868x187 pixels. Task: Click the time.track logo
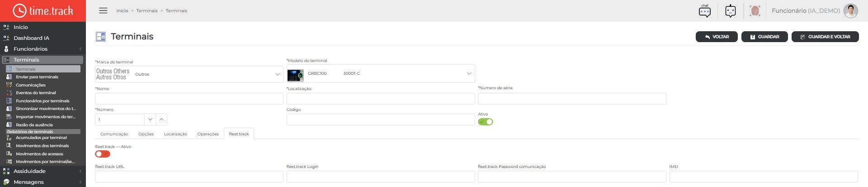(x=43, y=10)
